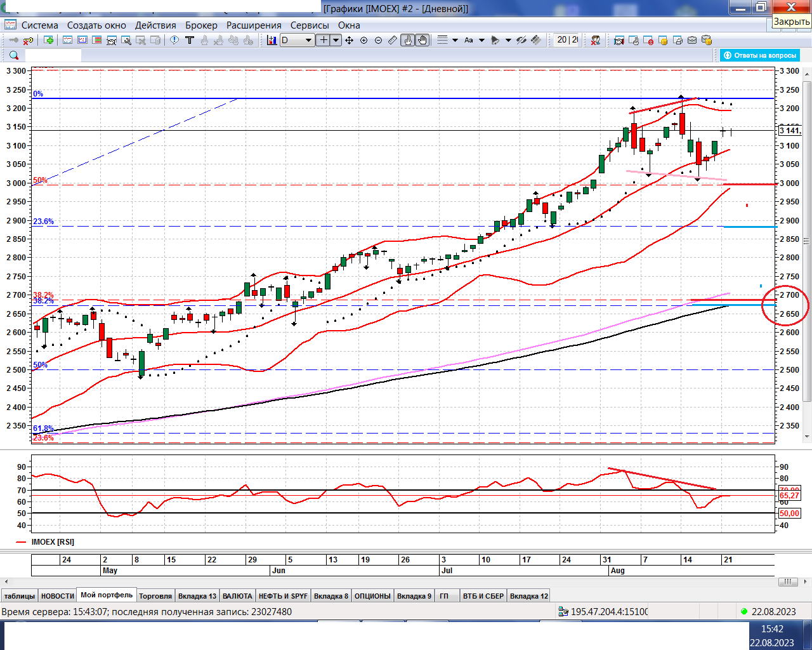Click the exclamation speech bubble icon
The height and width of the screenshot is (650, 812).
pyautogui.click(x=174, y=40)
